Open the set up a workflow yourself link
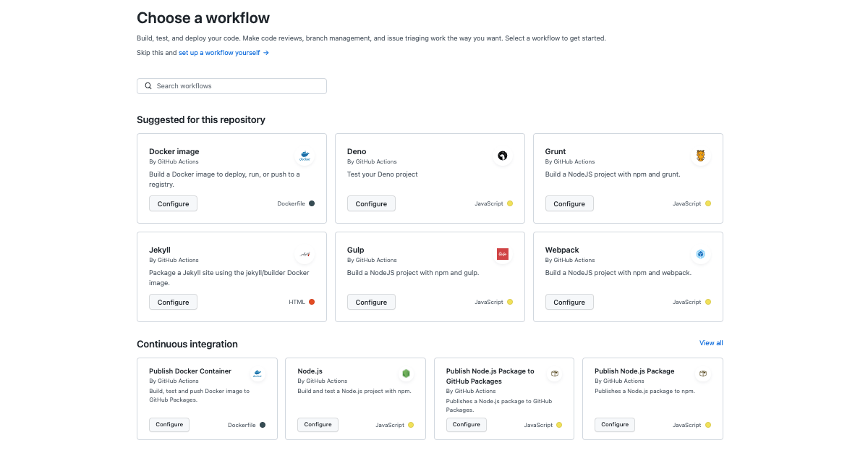This screenshot has height=456, width=868. [219, 52]
